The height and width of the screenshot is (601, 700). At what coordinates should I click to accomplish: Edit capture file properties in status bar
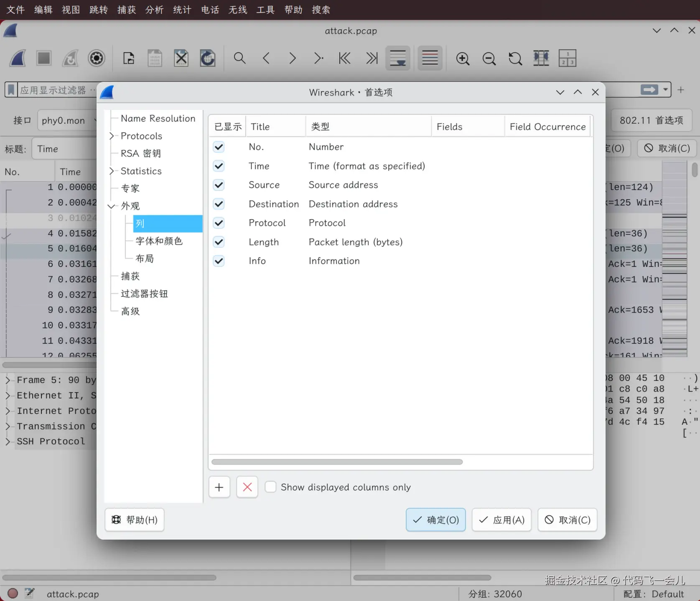[29, 593]
